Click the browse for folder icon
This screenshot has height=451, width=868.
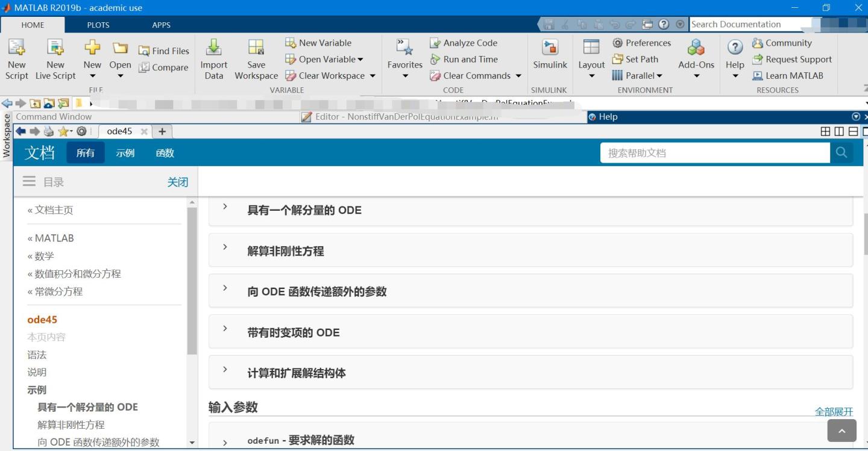tap(49, 103)
